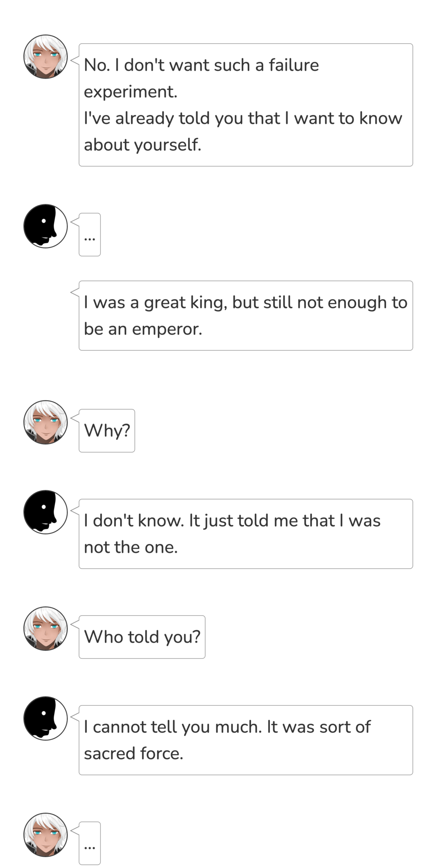Click the silhouette avatar beside "I don't know"
The height and width of the screenshot is (868, 425).
pos(45,512)
